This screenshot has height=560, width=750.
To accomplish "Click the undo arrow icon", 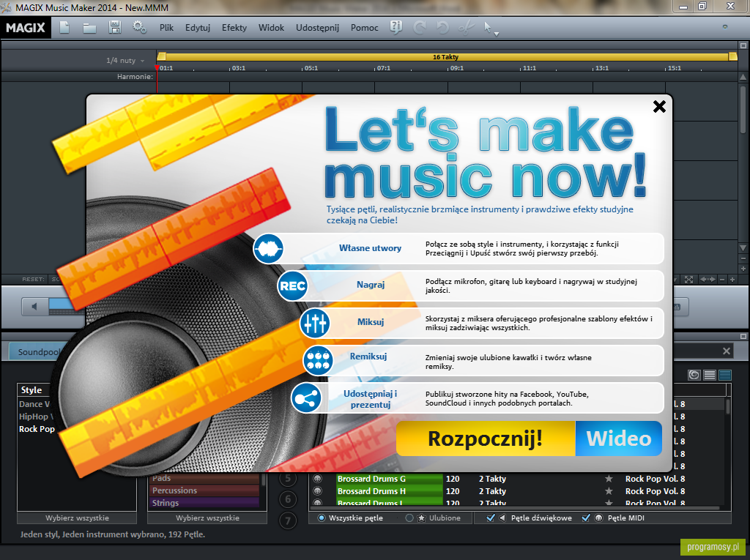I will pyautogui.click(x=443, y=28).
